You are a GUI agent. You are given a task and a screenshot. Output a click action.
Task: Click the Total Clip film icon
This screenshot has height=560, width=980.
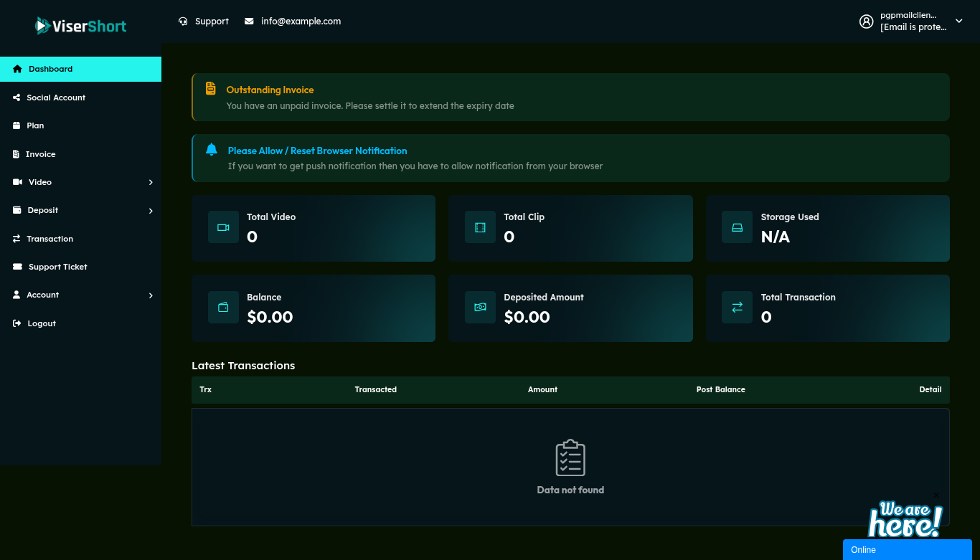pos(480,227)
